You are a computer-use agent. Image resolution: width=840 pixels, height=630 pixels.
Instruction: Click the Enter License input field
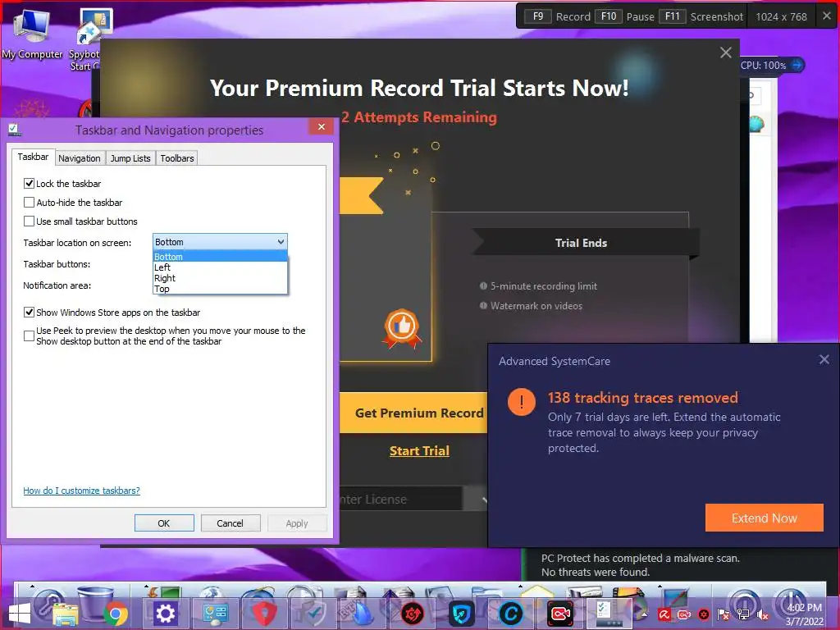[400, 500]
